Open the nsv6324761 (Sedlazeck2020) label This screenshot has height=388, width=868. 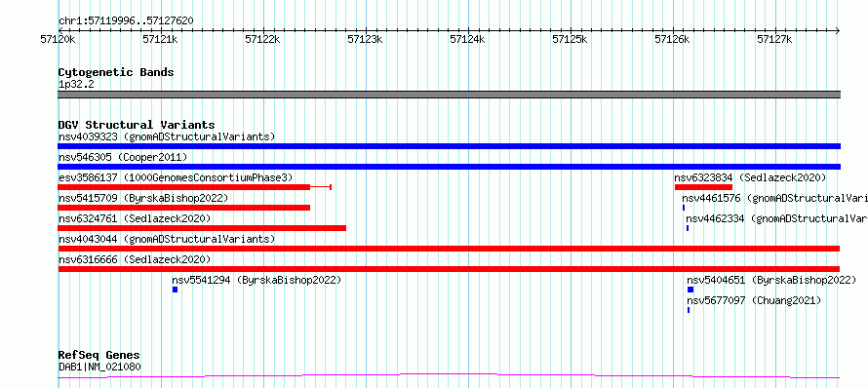pyautogui.click(x=135, y=218)
